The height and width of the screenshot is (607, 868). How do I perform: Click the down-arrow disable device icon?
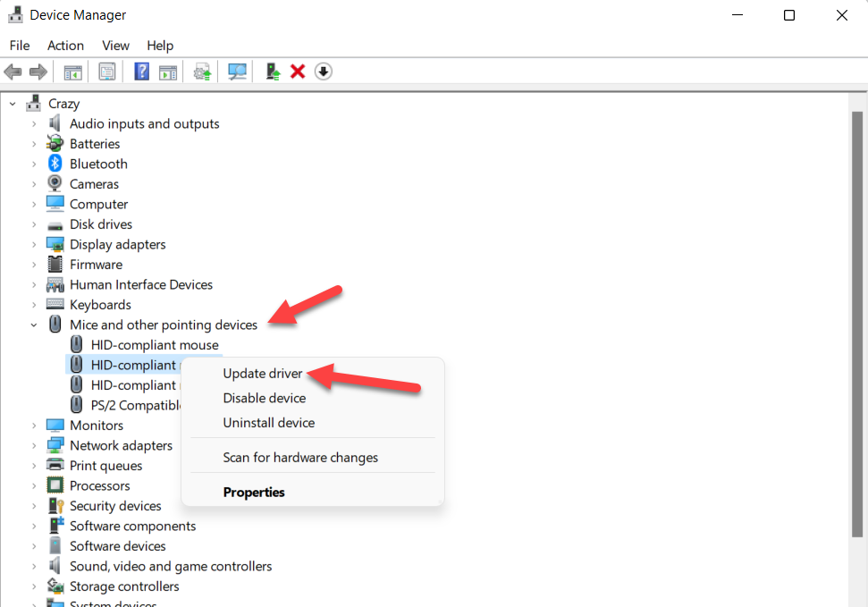[324, 72]
